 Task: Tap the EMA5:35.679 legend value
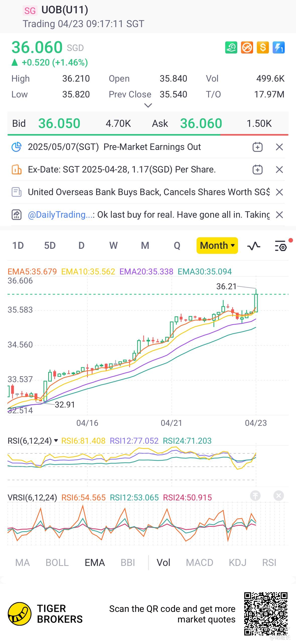32,271
